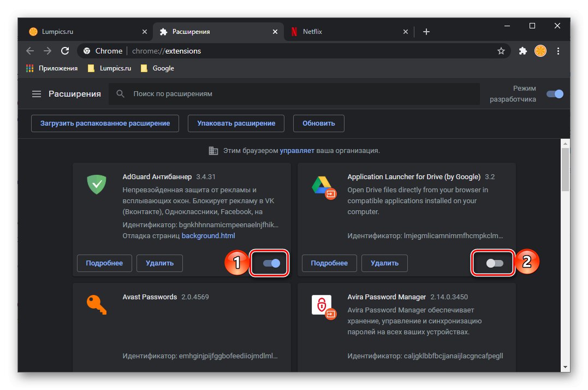Click the AdGuard shield icon

tap(97, 184)
